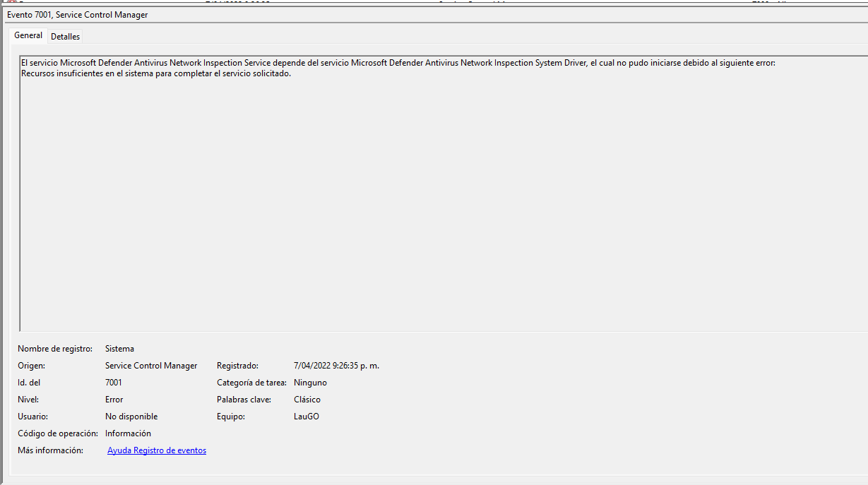Click the 'Origen:' label
The width and height of the screenshot is (868, 485).
click(32, 366)
